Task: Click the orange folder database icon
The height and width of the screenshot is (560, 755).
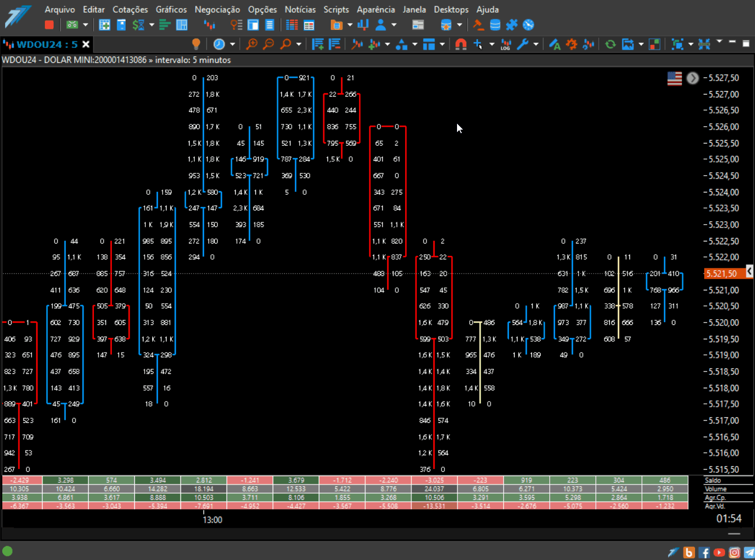Action: pyautogui.click(x=337, y=25)
